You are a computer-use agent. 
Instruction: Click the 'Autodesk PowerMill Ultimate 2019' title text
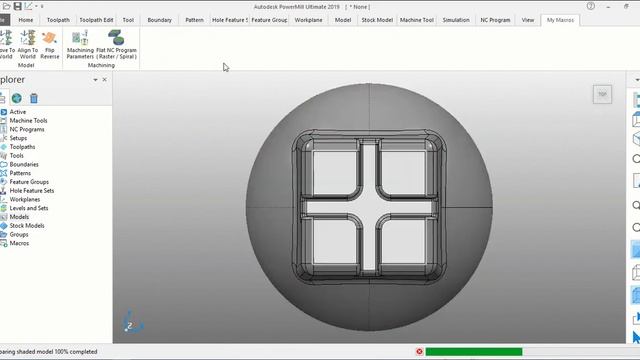coord(297,7)
